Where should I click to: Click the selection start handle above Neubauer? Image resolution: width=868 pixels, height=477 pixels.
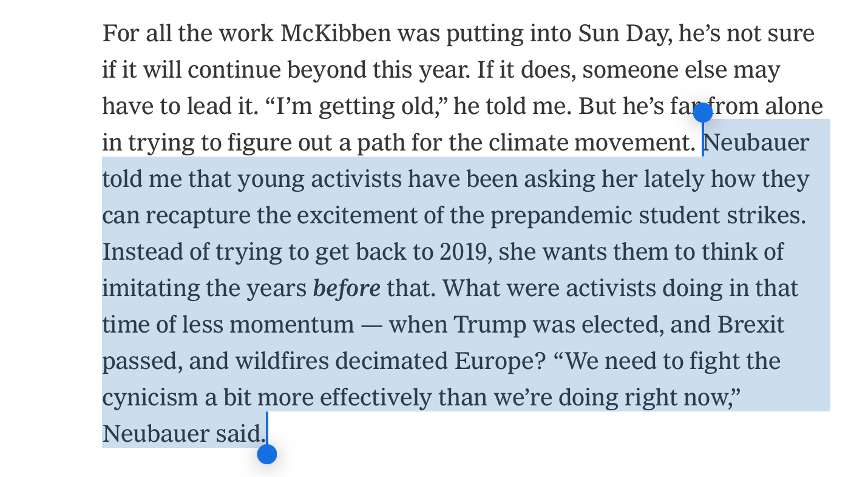tap(702, 113)
